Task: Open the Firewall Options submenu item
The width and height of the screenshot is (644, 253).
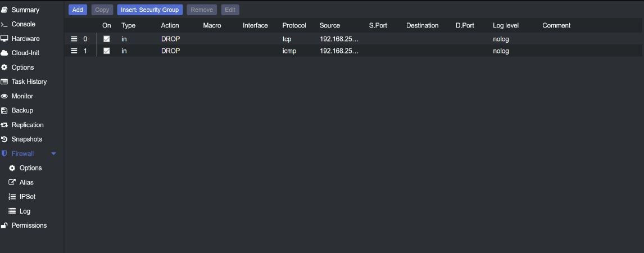Action: pyautogui.click(x=30, y=168)
